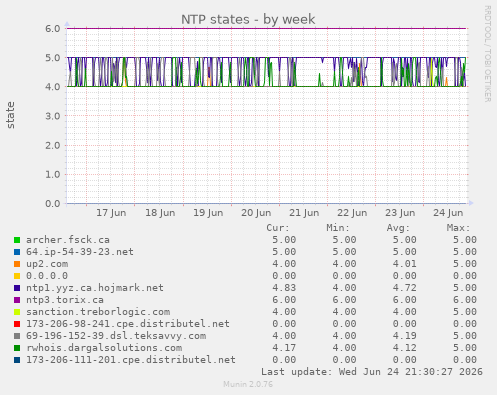497x395 pixels.
Task: Click the 1.0 y-axis tick label
Action: pos(53,174)
